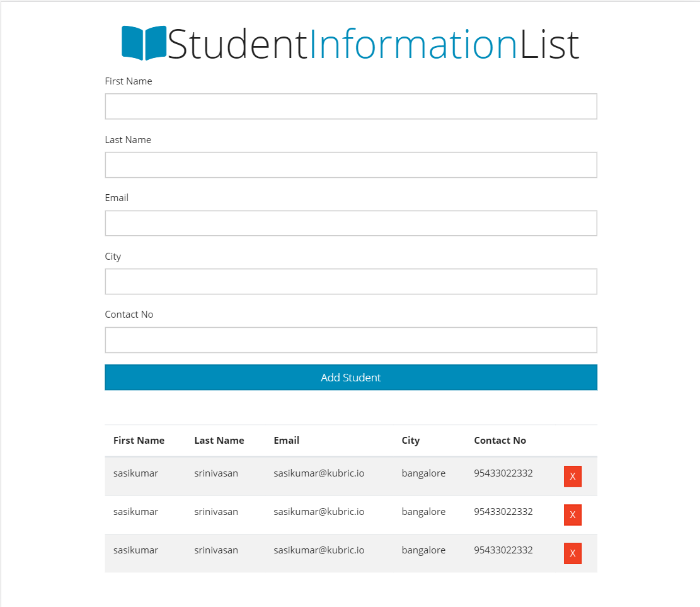Delete the first student row with X
Screen dimensions: 700x607
572,476
